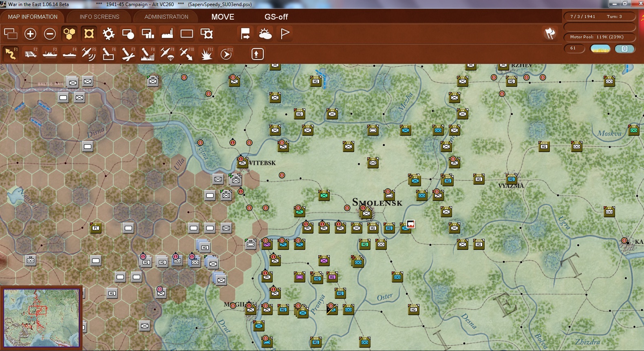The image size is (644, 351).
Task: Toggle the enemy hex control overlay
Action: tap(89, 33)
